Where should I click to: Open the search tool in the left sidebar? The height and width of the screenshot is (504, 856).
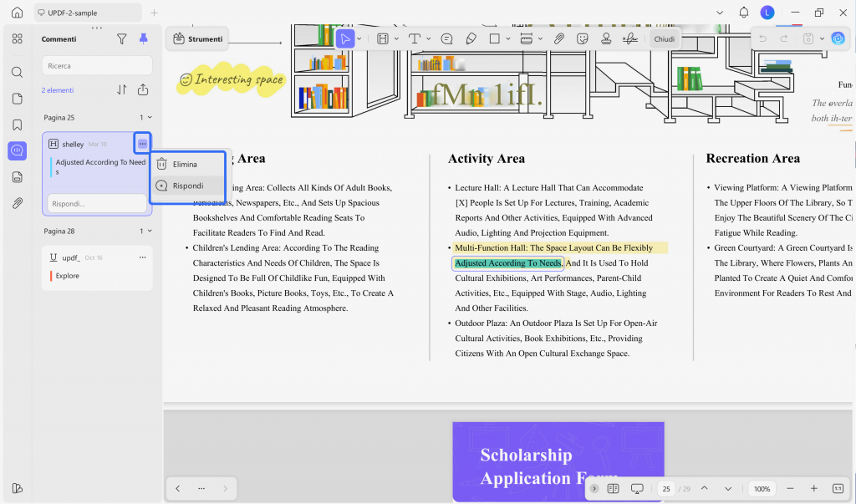click(x=18, y=72)
